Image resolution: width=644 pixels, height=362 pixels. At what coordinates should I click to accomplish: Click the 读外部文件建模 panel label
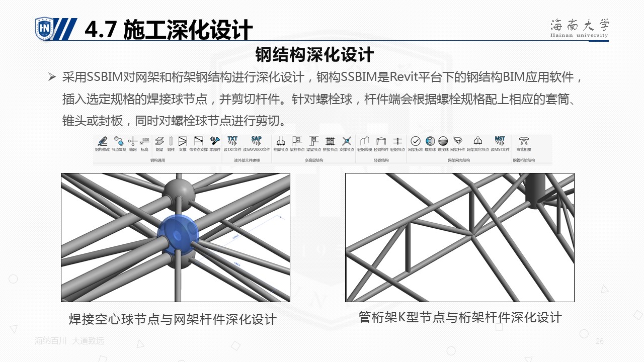pos(247,160)
